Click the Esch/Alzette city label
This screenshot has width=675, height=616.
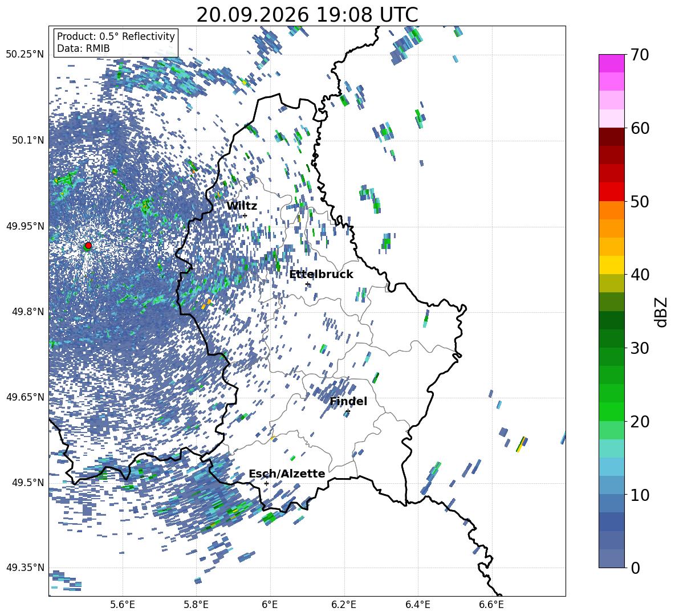coord(287,474)
